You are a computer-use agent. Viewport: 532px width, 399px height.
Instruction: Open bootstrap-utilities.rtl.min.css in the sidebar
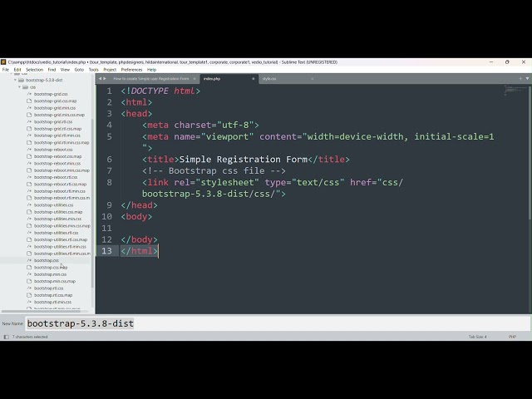coord(60,247)
